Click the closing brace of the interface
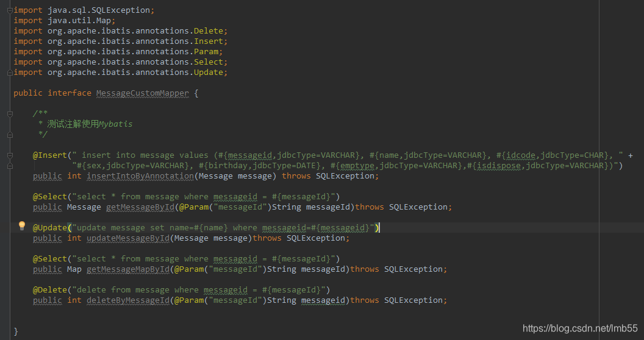644x340 pixels. pyautogui.click(x=16, y=331)
